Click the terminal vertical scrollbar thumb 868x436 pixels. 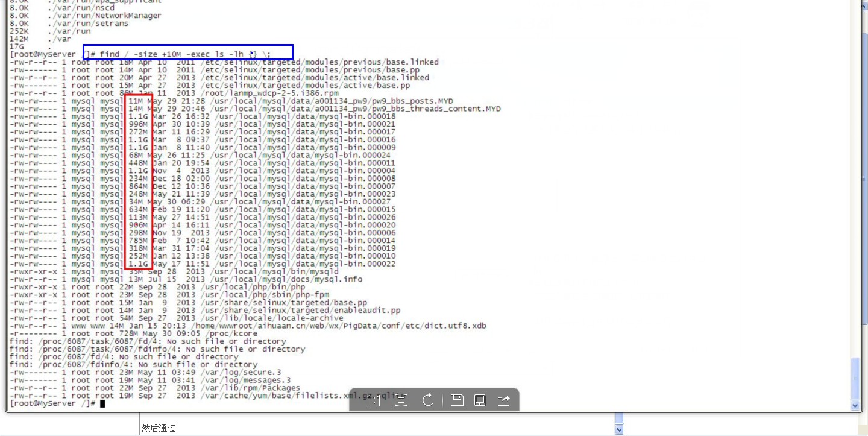click(855, 378)
